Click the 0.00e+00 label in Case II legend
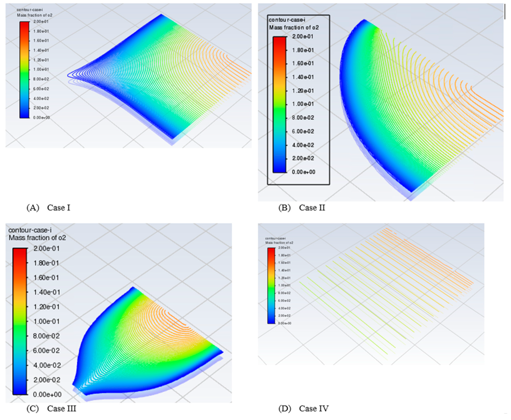Screen dimensions: 511x420 (303, 172)
